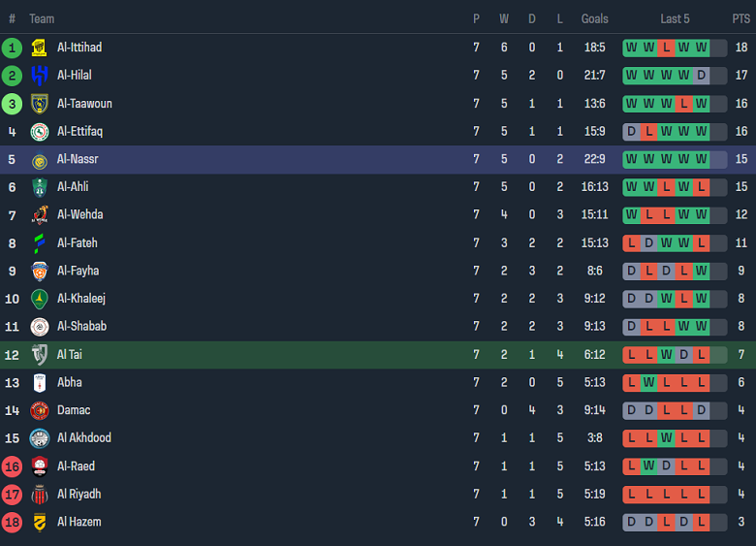Click the Al Tai team name

[x=69, y=355]
